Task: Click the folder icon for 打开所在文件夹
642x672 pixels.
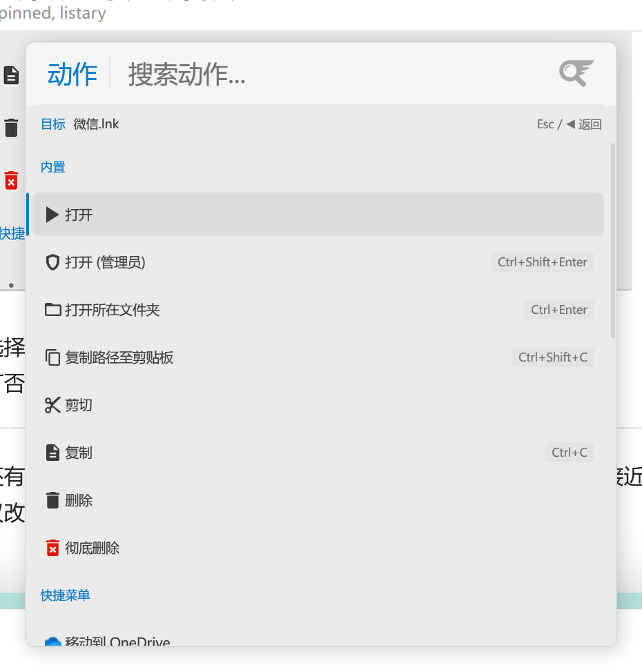Action: point(52,309)
